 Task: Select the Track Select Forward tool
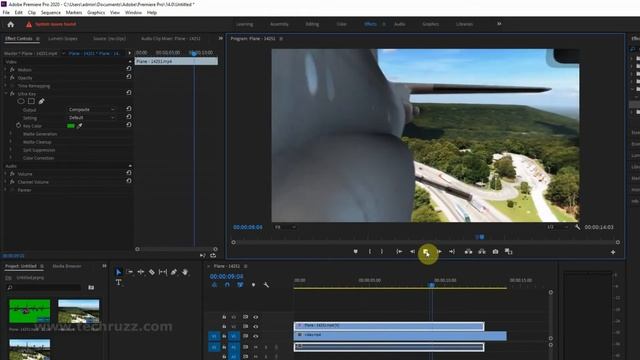click(x=130, y=272)
